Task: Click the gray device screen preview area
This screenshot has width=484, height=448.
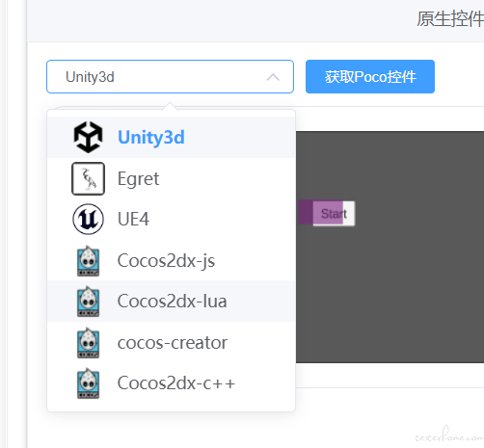Action: tap(390, 247)
